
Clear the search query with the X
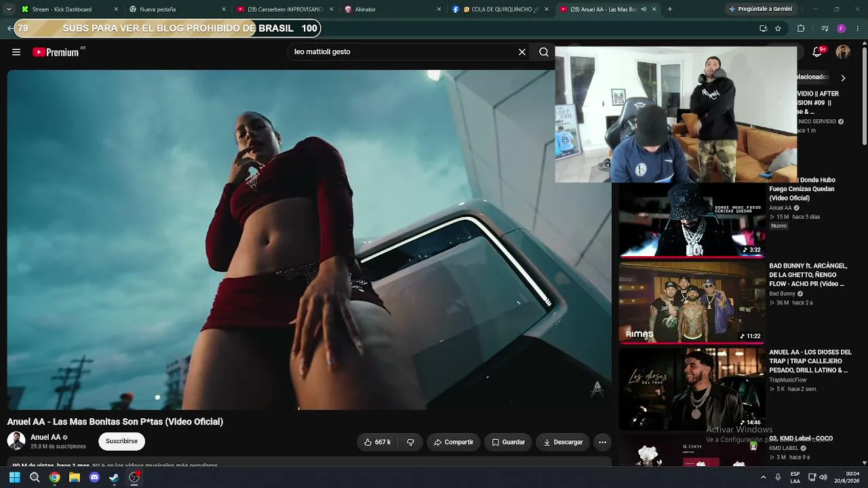[x=522, y=52]
